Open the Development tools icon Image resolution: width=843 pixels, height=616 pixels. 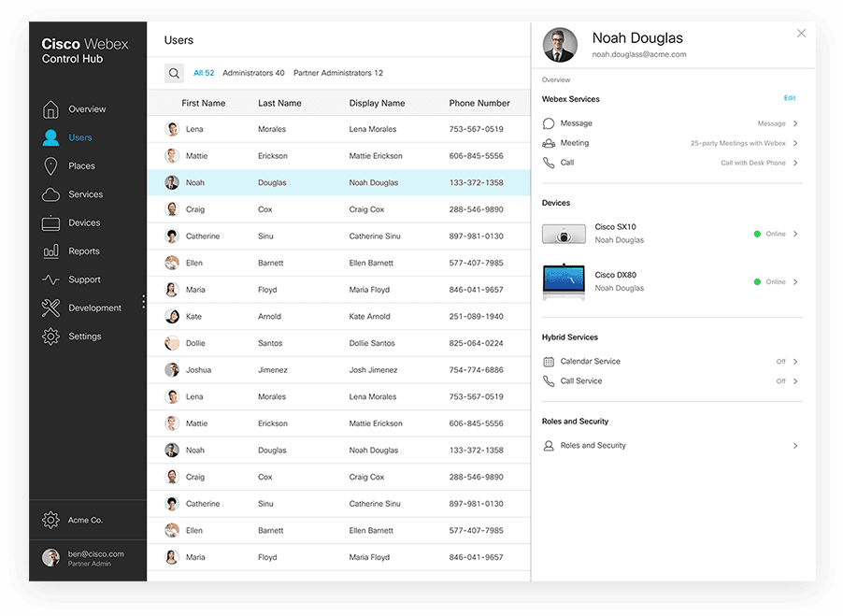pos(50,308)
